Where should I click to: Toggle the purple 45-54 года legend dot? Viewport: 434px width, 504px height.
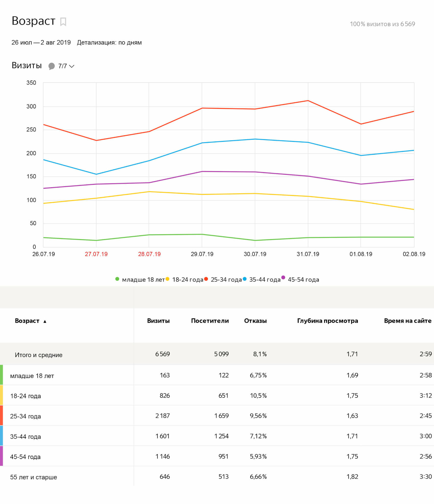pos(283,277)
